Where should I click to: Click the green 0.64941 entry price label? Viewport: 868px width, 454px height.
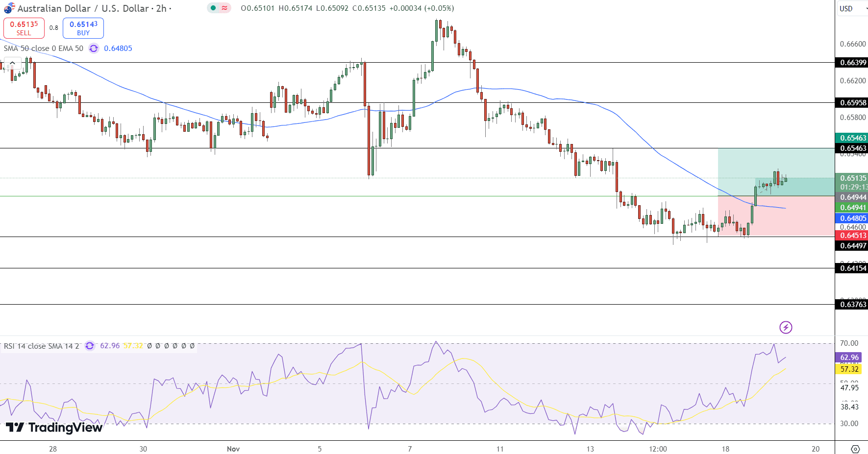pyautogui.click(x=852, y=208)
